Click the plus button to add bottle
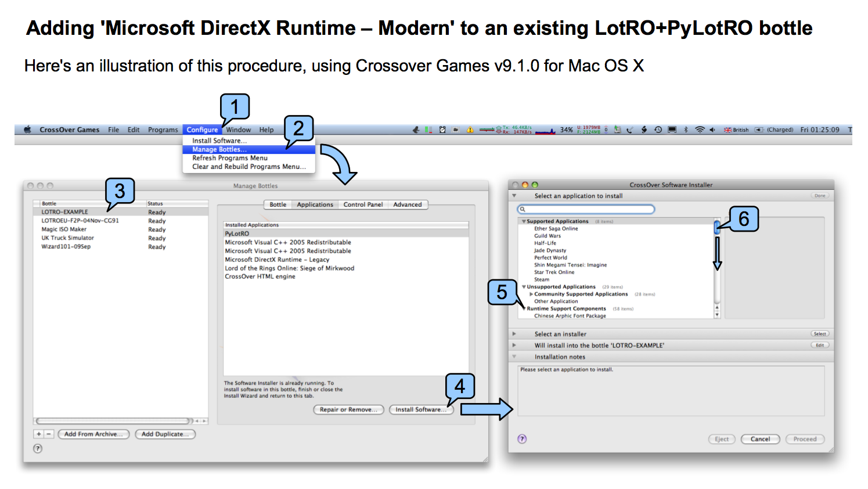This screenshot has height=489, width=868. click(39, 434)
